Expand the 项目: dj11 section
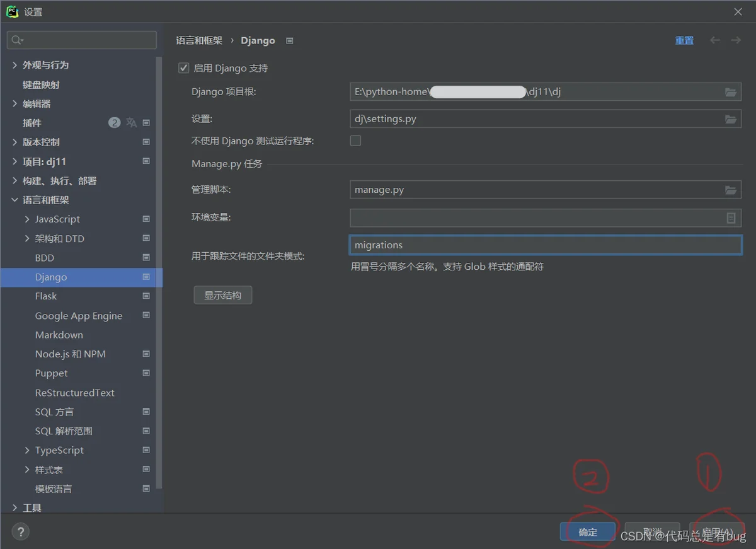This screenshot has height=549, width=756. click(x=14, y=161)
